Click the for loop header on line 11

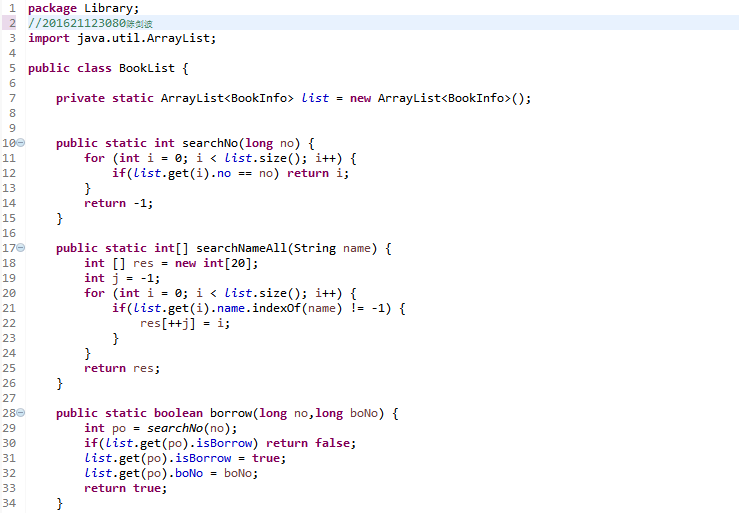220,158
